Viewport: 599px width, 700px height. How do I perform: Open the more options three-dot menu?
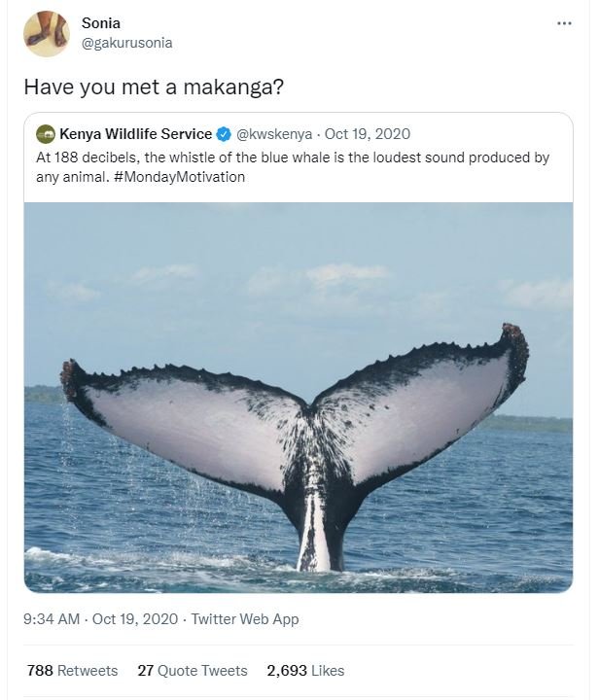coord(564,23)
